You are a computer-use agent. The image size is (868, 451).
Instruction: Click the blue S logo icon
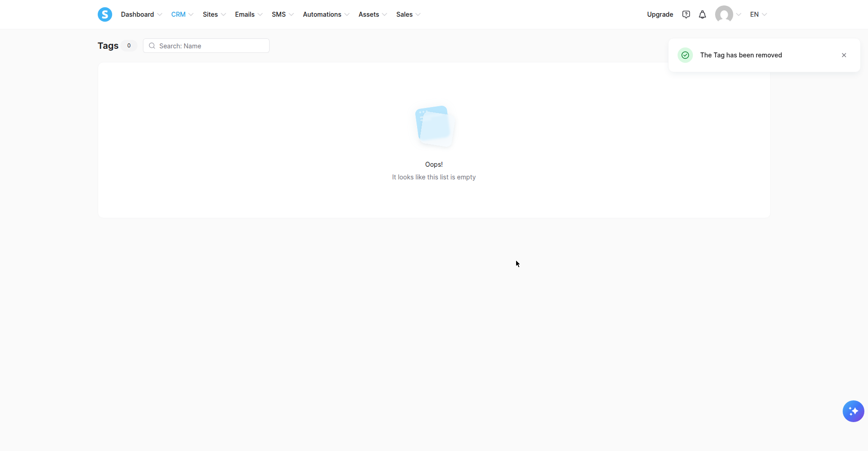(x=105, y=14)
